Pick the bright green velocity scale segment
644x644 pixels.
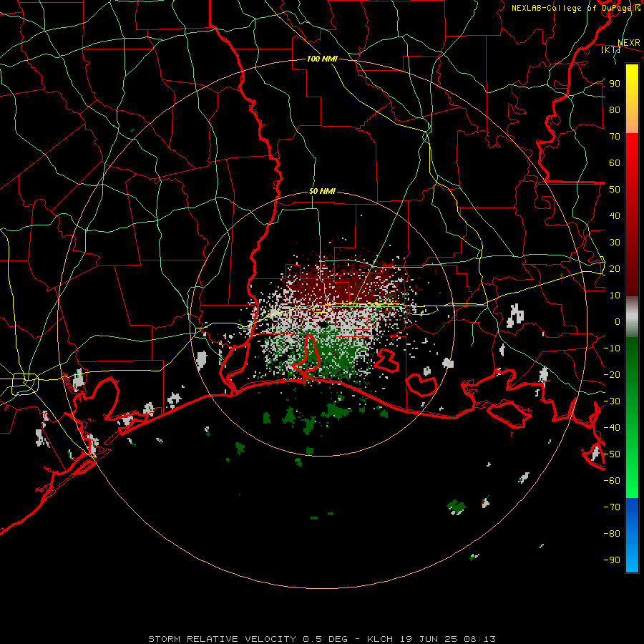coord(632,417)
